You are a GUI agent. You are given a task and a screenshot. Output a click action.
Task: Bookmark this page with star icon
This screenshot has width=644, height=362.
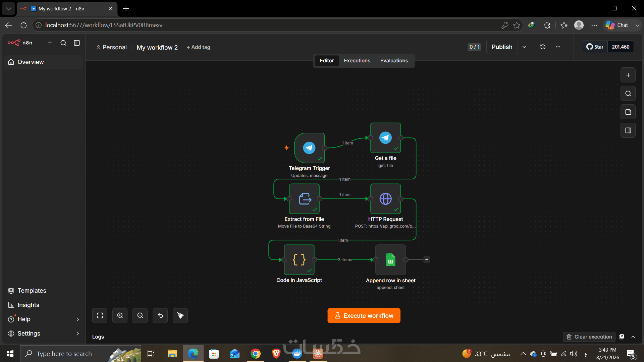(517, 25)
